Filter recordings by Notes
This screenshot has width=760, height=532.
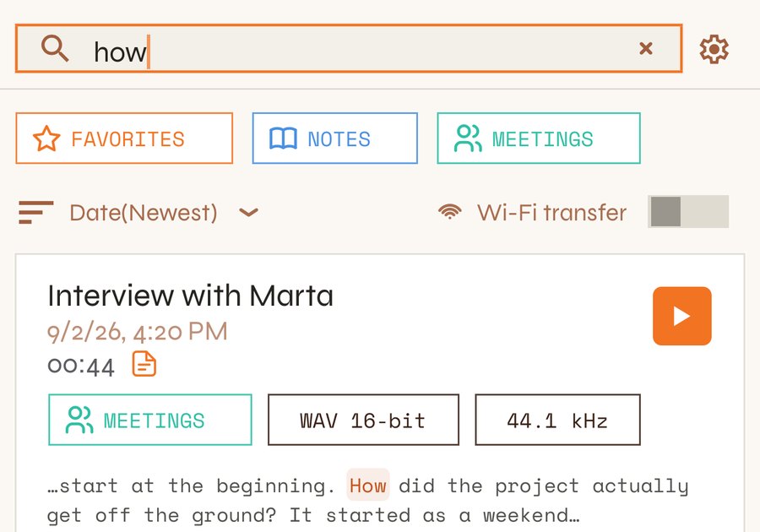[x=335, y=138]
